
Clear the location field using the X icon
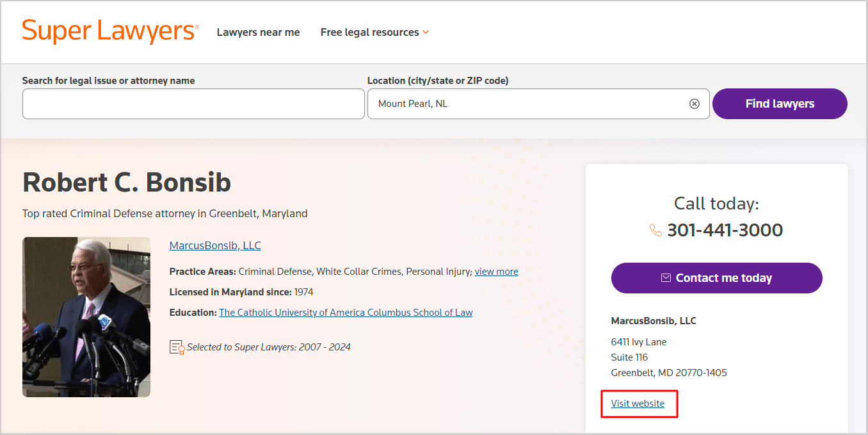(x=695, y=103)
